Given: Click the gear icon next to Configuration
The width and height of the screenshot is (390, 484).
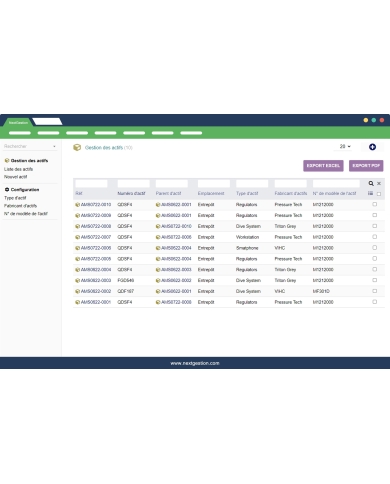Looking at the screenshot, I should pos(7,190).
